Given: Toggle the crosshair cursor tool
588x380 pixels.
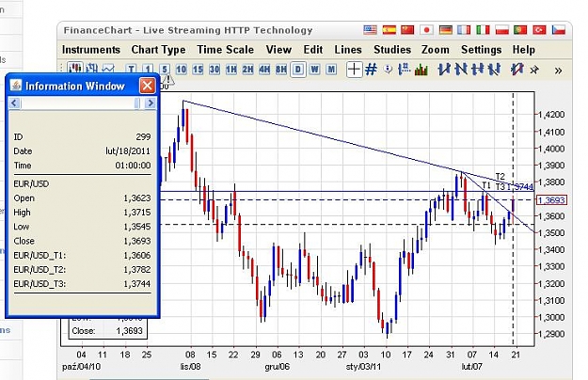Looking at the screenshot, I should tap(354, 70).
